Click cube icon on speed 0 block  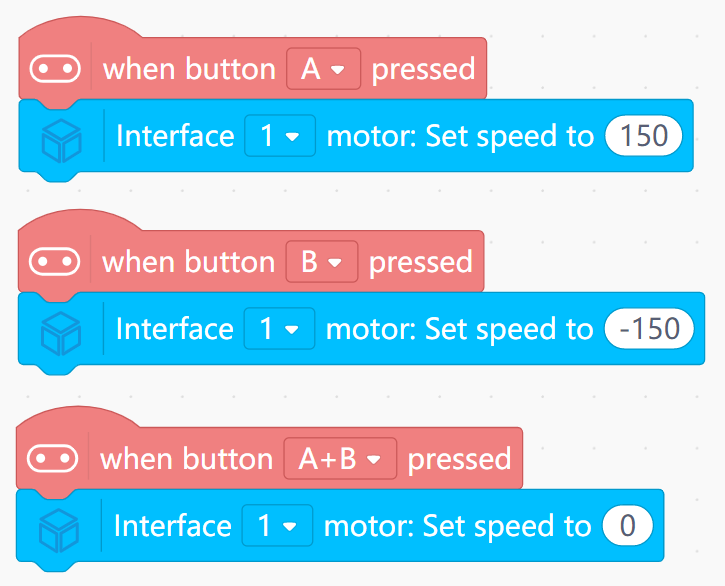[x=59, y=526]
